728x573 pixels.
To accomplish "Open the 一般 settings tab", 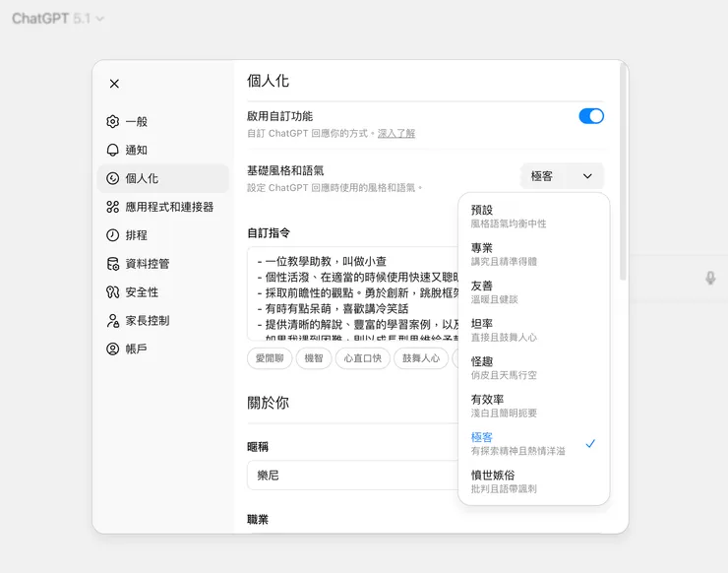I will point(163,121).
